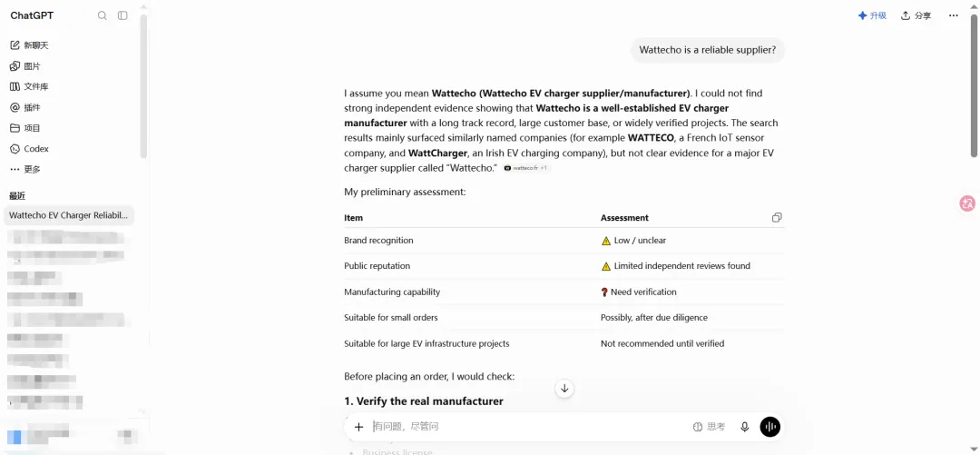Open the watteco.fr source citation

pos(525,168)
